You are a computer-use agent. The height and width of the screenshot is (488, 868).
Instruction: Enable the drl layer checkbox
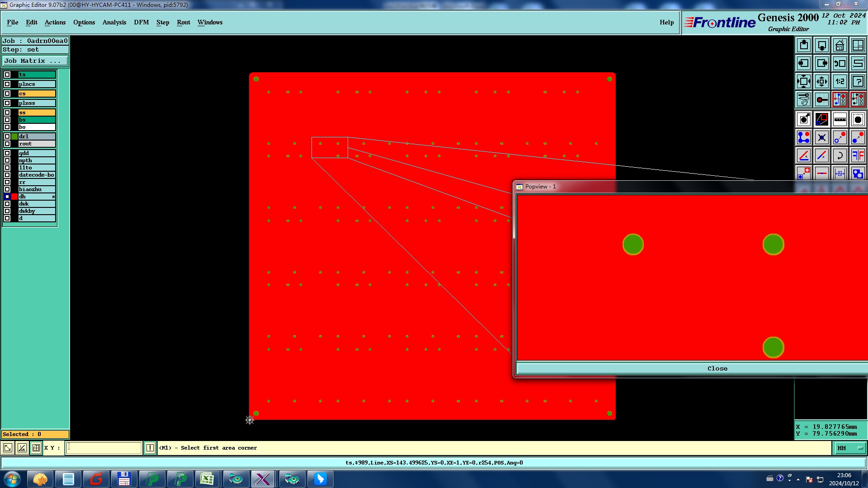(x=7, y=136)
